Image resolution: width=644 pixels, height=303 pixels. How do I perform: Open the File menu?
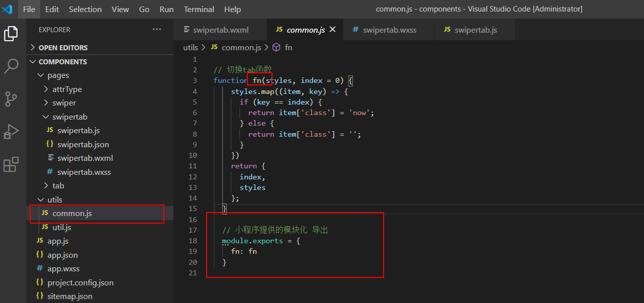coord(29,9)
